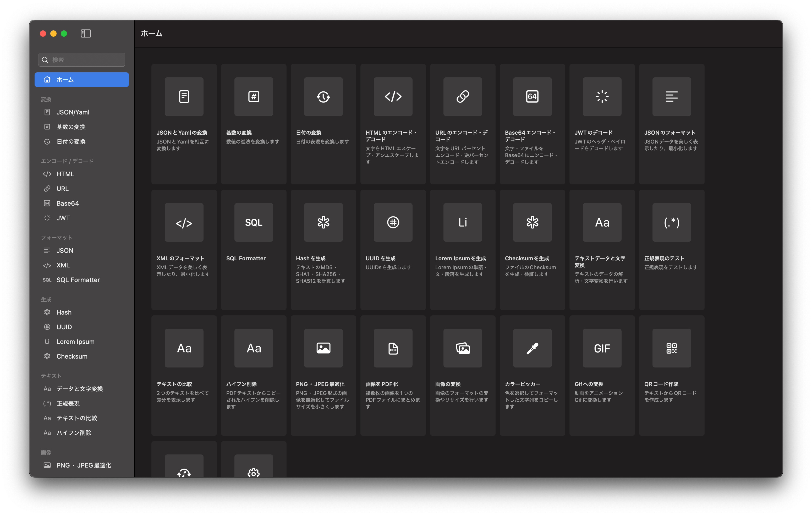Select 正規表現 in the sidebar

pos(82,403)
